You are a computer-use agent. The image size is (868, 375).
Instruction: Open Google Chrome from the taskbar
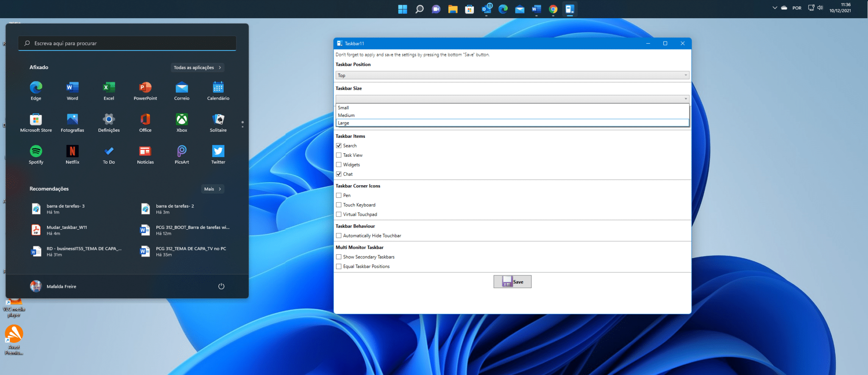(x=553, y=9)
